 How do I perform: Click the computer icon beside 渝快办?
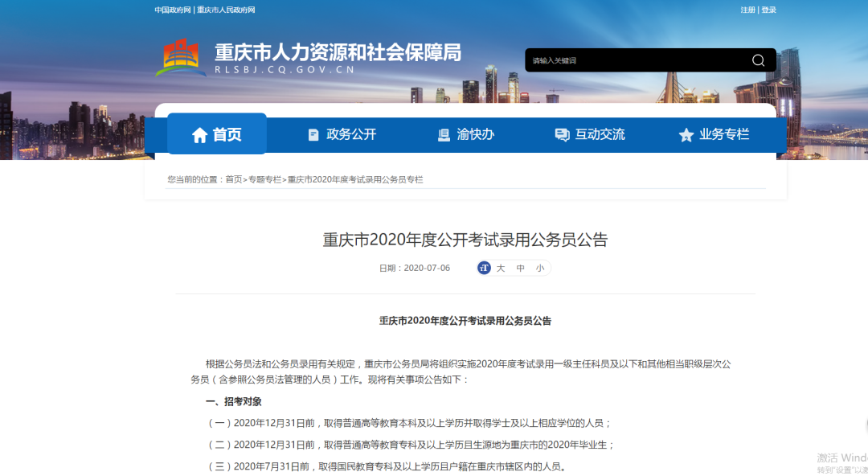[x=444, y=135]
